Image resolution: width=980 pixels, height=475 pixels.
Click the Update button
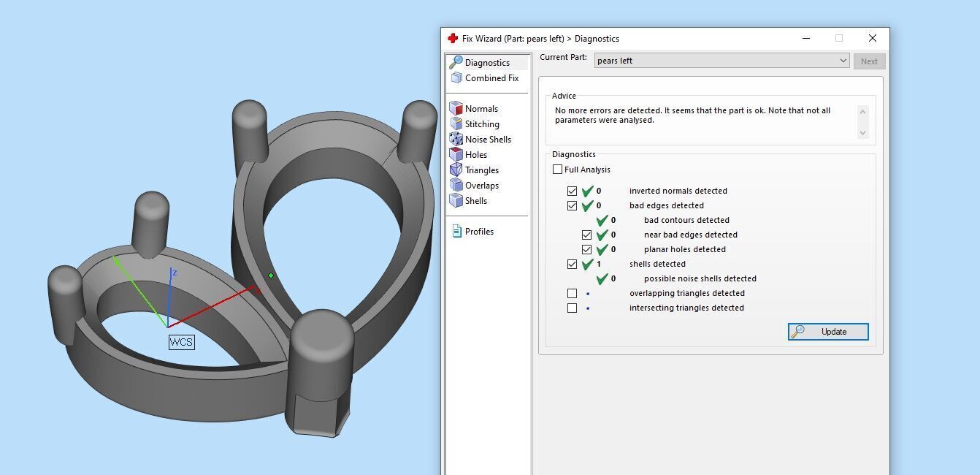(x=828, y=332)
